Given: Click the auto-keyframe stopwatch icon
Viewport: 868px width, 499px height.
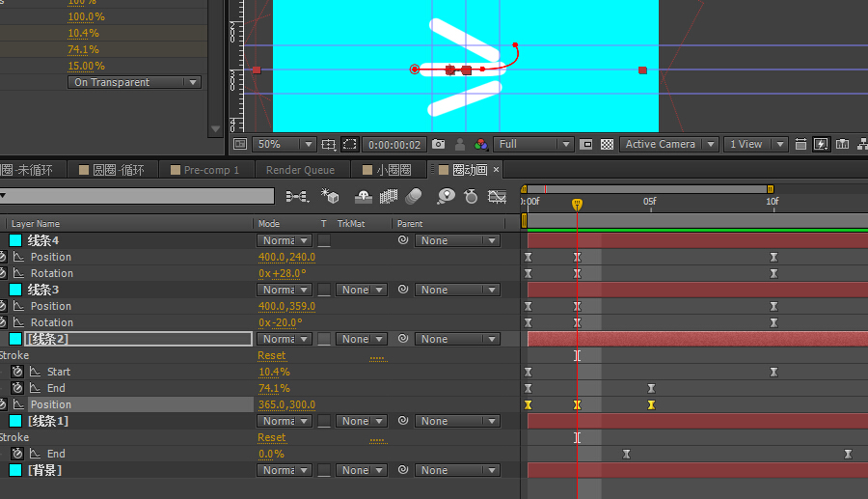Looking at the screenshot, I should 471,196.
